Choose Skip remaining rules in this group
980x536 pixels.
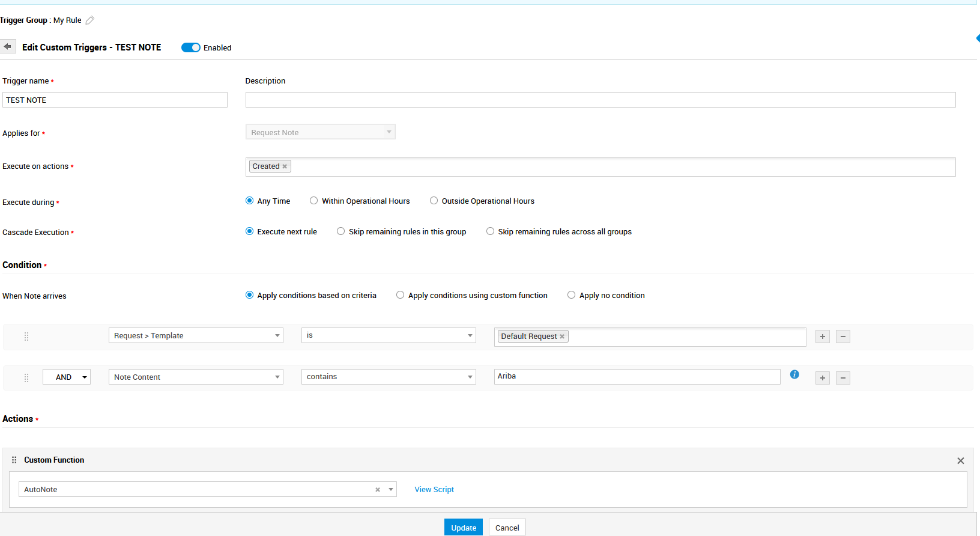341,231
